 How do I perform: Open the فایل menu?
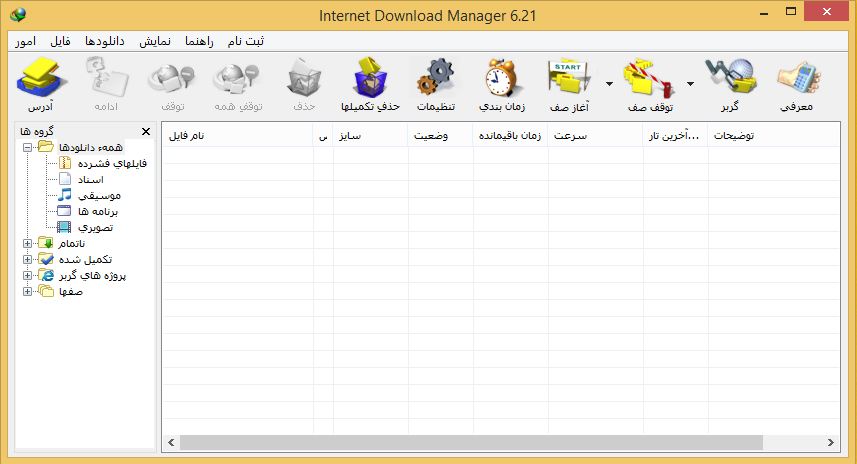pos(60,42)
